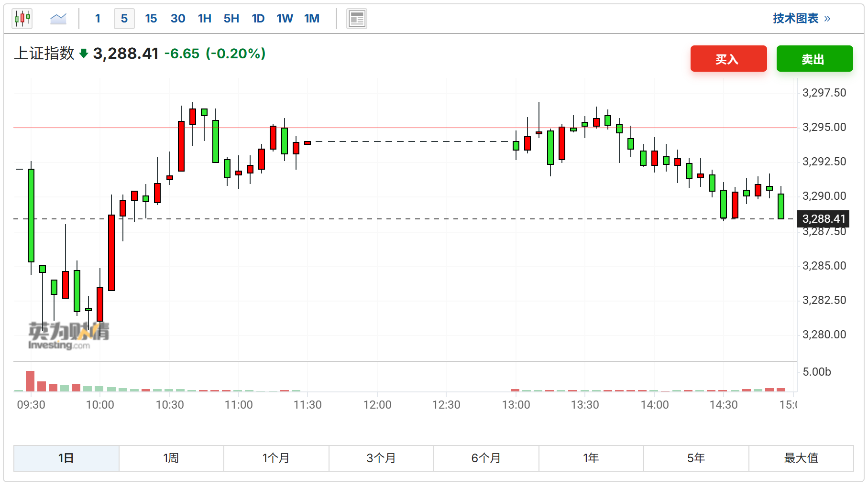868x487 pixels.
Task: Click the first large green candle near 09:30
Action: pyautogui.click(x=31, y=216)
